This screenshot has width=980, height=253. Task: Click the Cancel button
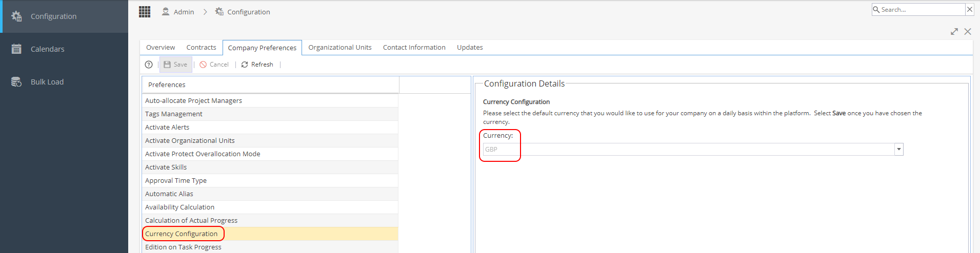[214, 65]
